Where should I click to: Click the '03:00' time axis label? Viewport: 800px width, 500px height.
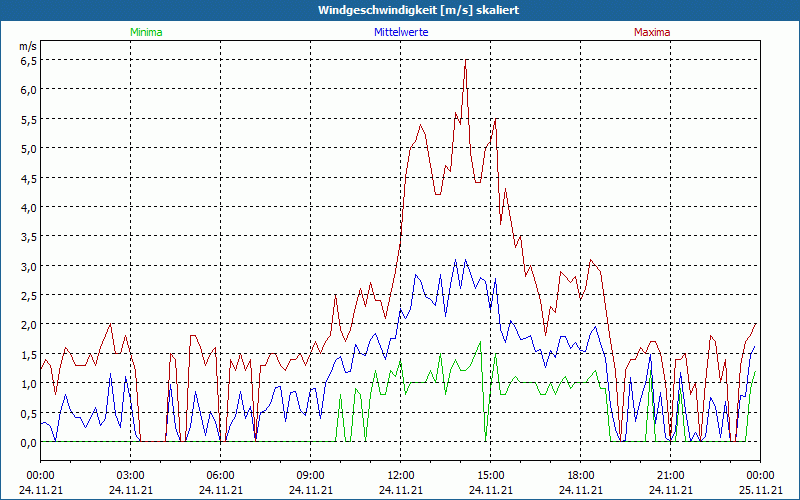pos(131,476)
